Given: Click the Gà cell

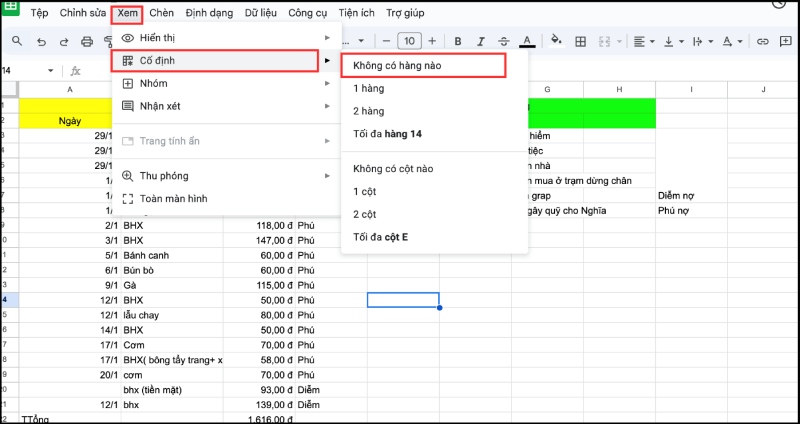Looking at the screenshot, I should (172, 285).
